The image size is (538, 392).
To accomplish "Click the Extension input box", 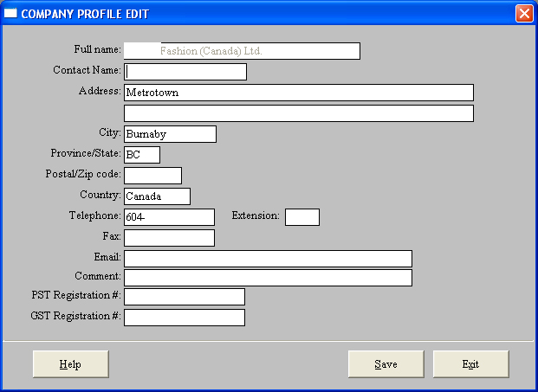I will 302,217.
